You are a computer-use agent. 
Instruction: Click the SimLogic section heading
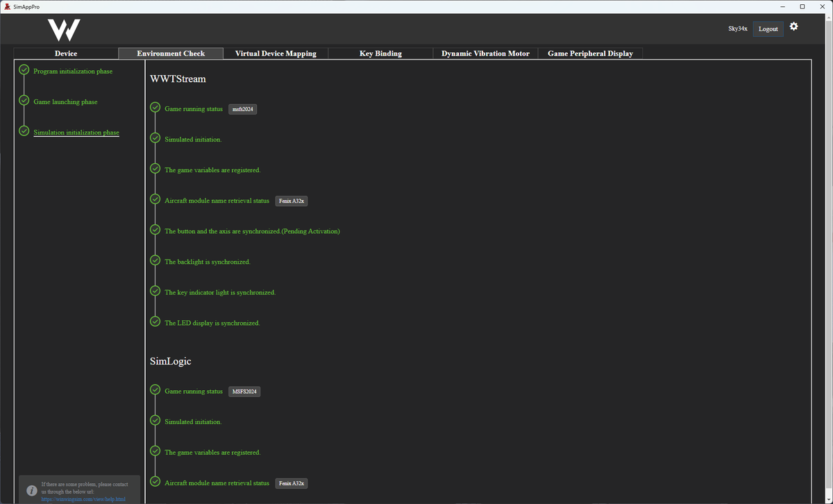(170, 361)
